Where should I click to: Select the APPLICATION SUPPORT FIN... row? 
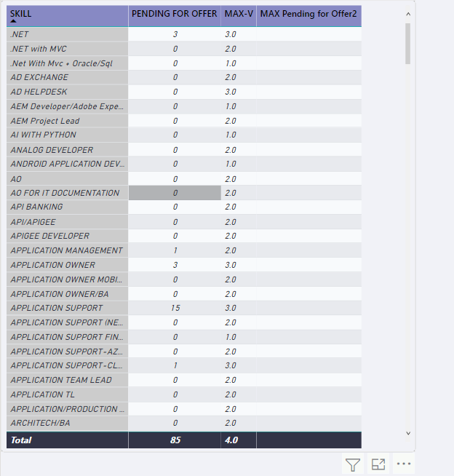tap(184, 337)
